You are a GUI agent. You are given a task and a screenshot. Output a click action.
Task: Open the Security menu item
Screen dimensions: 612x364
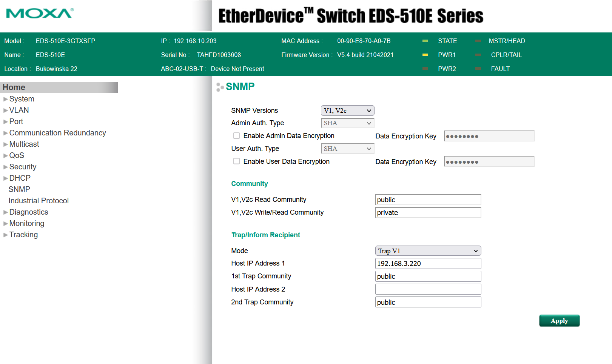23,167
